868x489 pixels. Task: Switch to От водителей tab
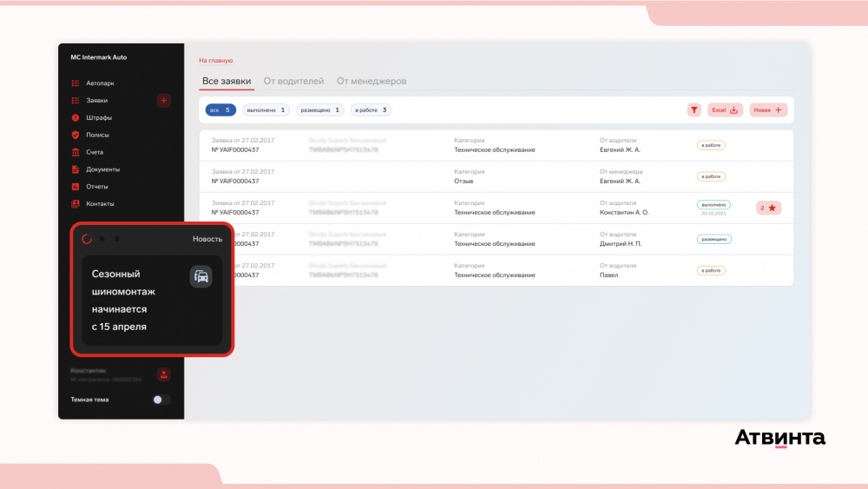tap(293, 81)
